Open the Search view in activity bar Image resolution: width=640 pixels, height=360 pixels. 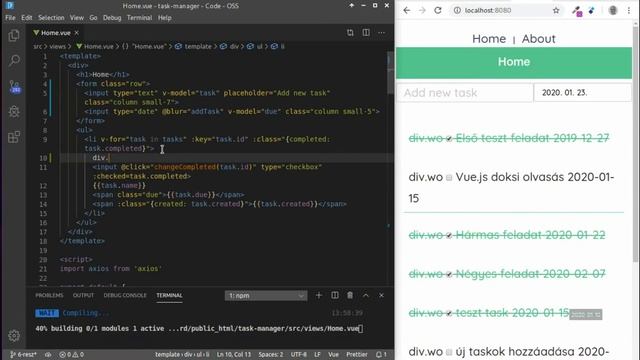click(14, 60)
